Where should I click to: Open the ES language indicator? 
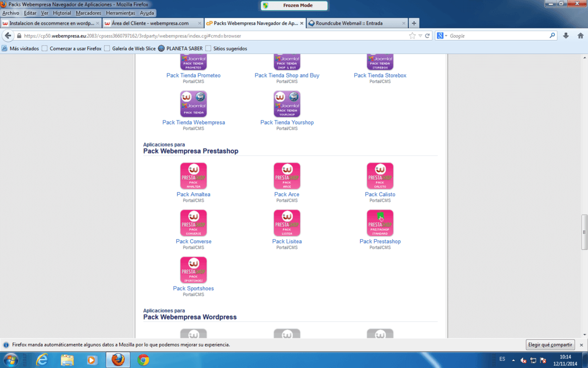pos(502,359)
